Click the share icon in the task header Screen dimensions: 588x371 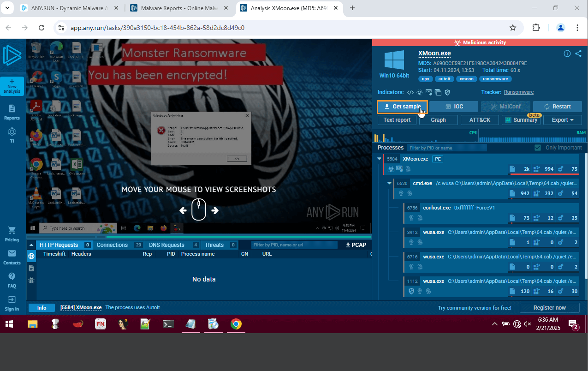(578, 54)
